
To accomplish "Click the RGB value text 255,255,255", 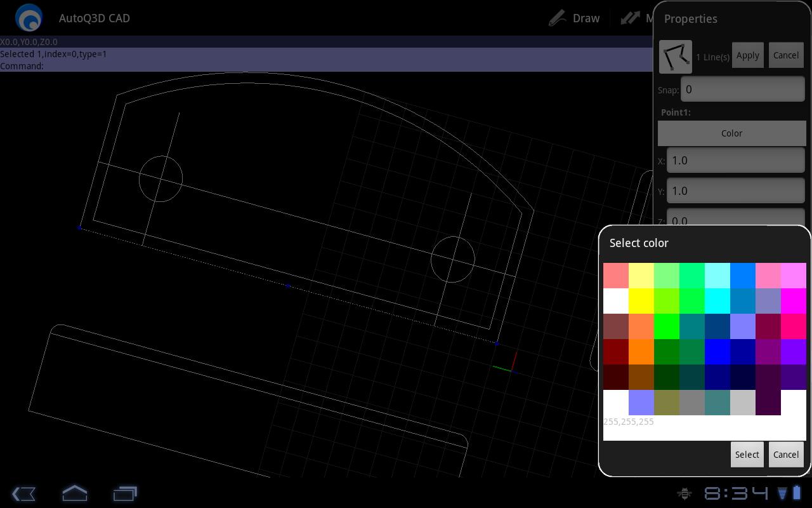I will coord(629,422).
